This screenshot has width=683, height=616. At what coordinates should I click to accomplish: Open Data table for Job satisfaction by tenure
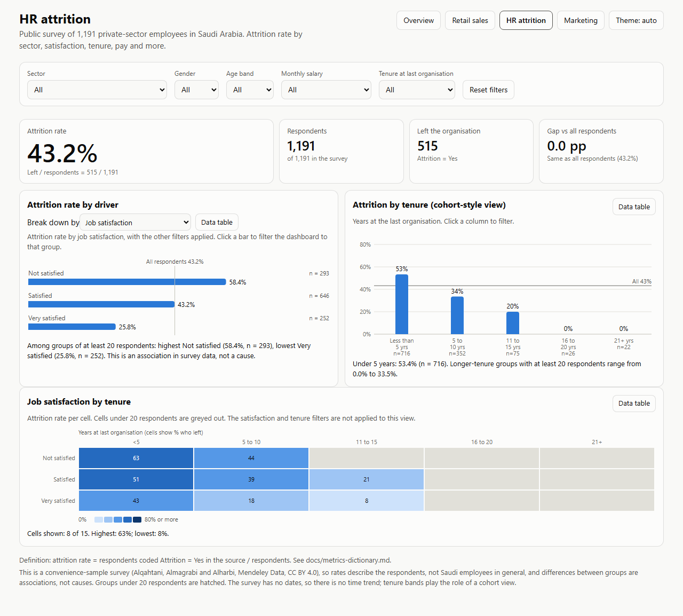[634, 404]
